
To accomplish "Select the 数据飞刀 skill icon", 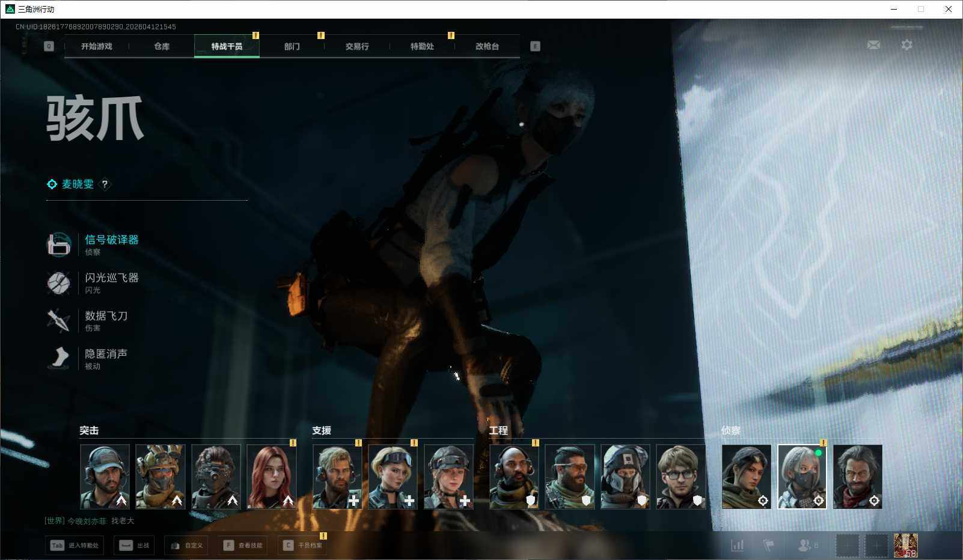I will tap(59, 320).
